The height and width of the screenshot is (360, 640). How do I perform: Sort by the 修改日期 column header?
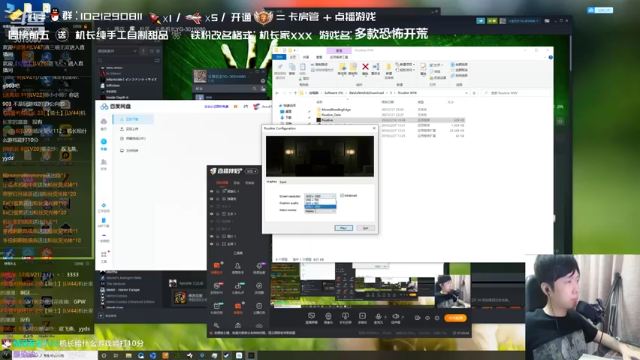click(x=387, y=102)
